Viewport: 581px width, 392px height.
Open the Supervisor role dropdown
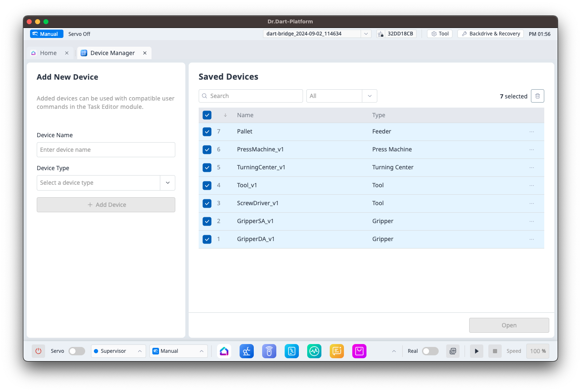118,351
